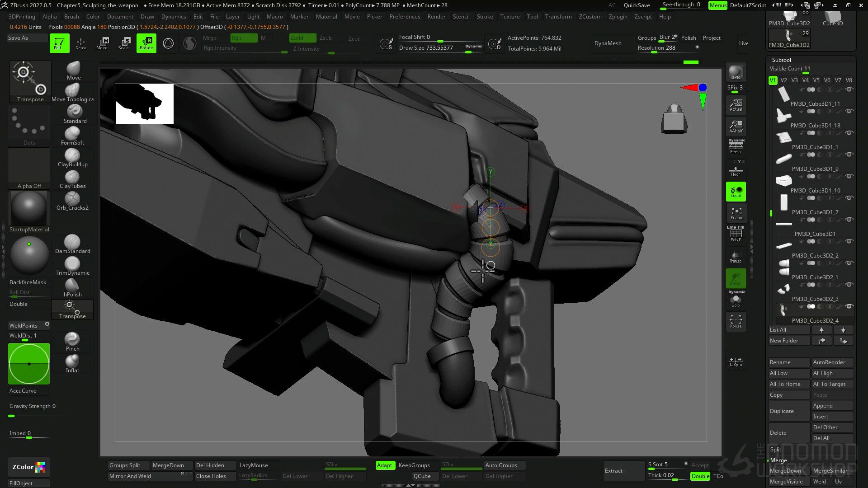
Task: Select the PM3D_Cube3D2_4 subtool thumbnail
Action: tap(783, 310)
